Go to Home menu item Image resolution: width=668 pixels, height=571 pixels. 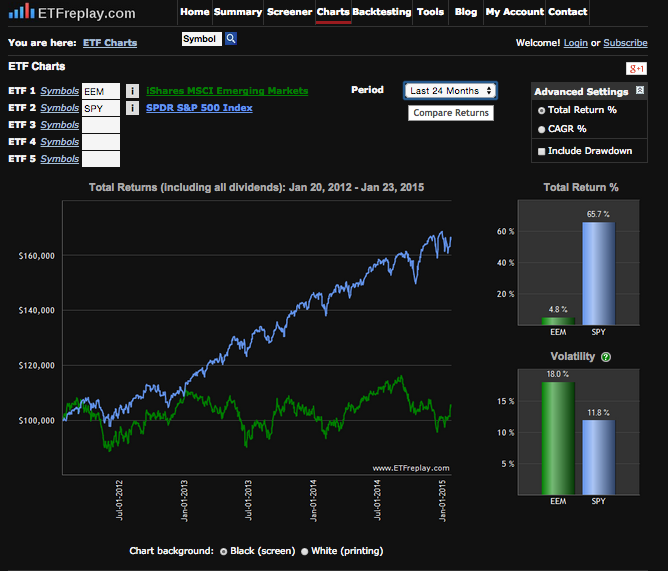click(x=195, y=12)
